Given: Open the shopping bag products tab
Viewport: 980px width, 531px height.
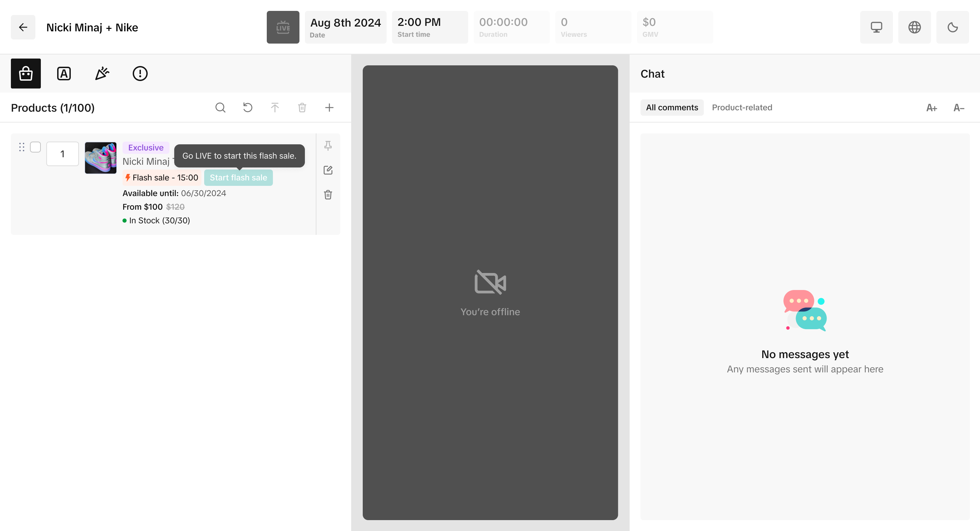Looking at the screenshot, I should click(26, 74).
